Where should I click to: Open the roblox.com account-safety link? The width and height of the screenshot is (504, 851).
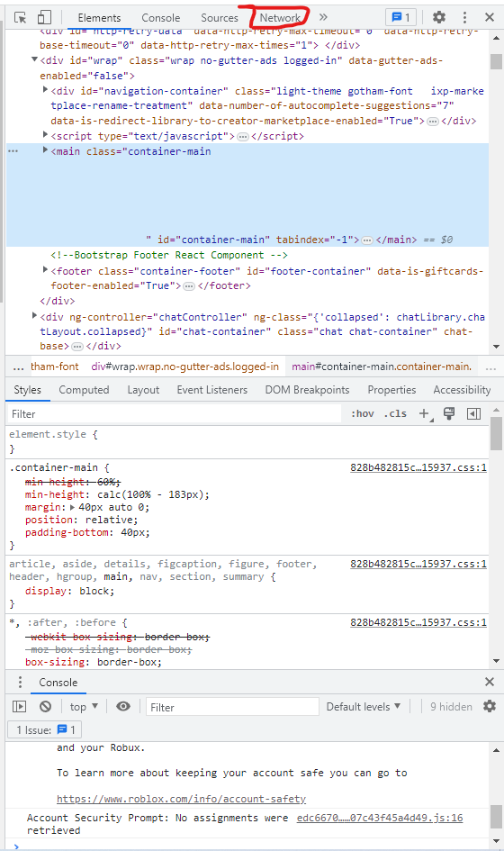tap(181, 799)
